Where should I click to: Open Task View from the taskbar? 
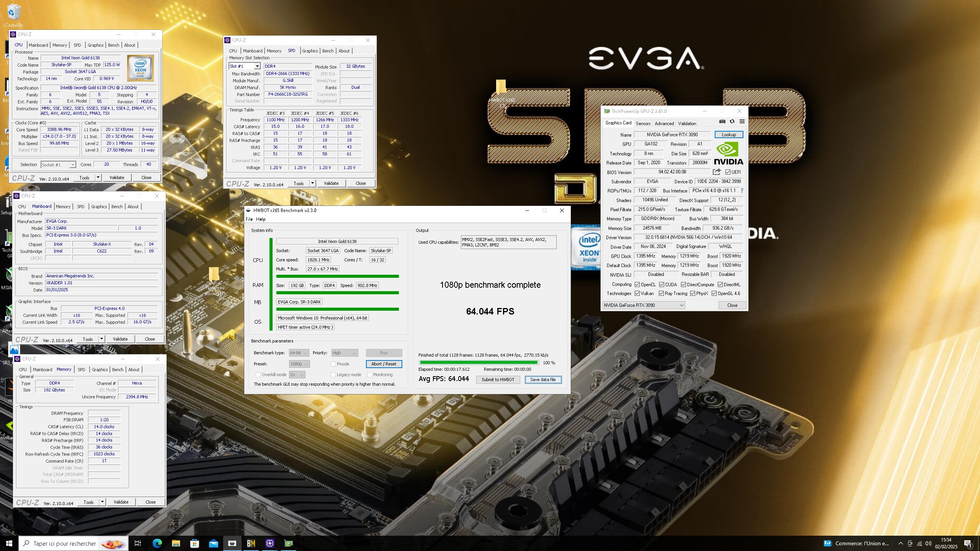(138, 543)
